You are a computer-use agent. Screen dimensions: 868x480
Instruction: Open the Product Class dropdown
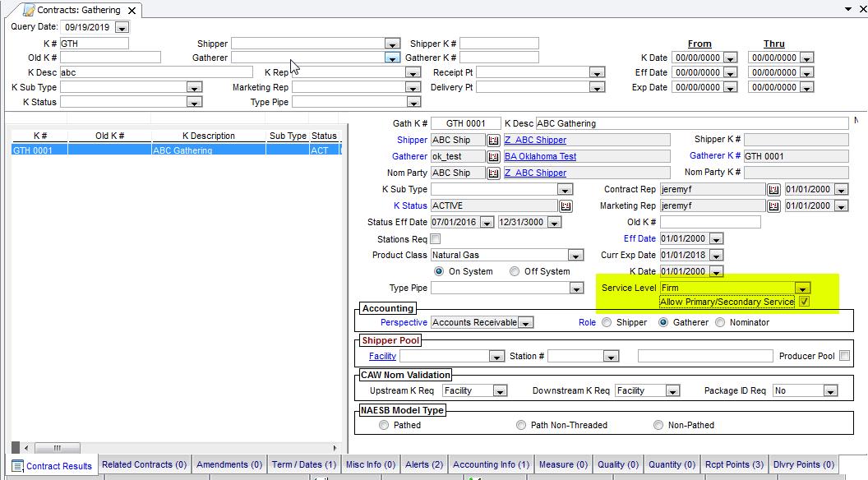(575, 256)
